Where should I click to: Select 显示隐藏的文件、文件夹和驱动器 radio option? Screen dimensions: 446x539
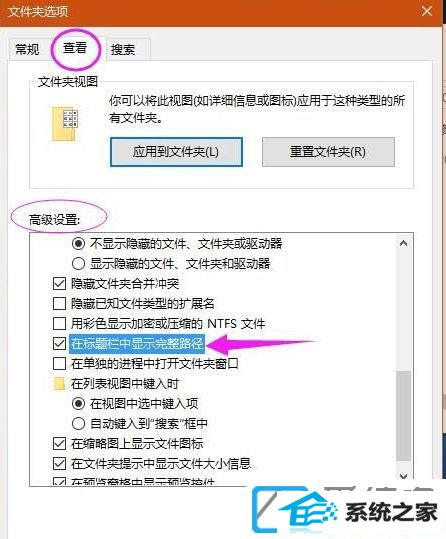tap(78, 264)
